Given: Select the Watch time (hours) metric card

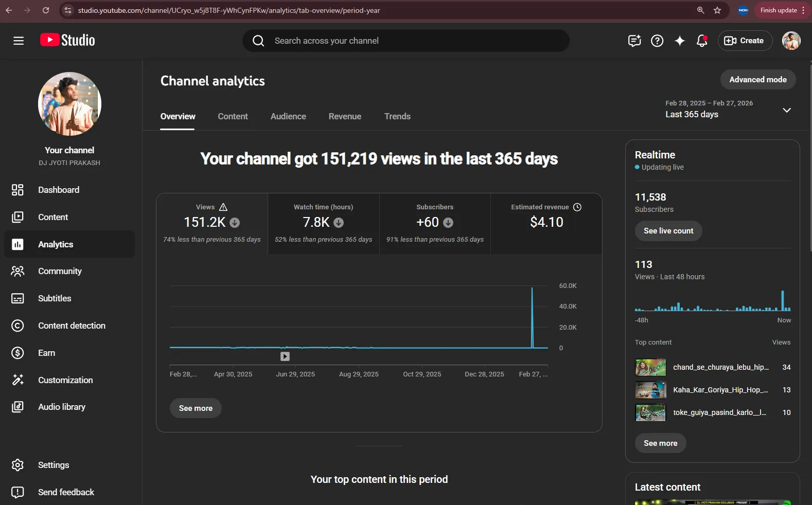Looking at the screenshot, I should point(324,224).
